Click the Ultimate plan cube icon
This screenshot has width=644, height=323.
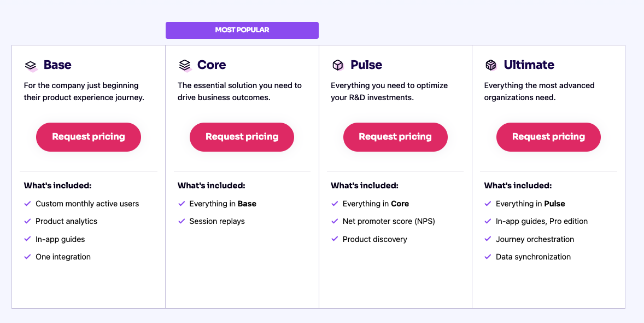pos(491,65)
